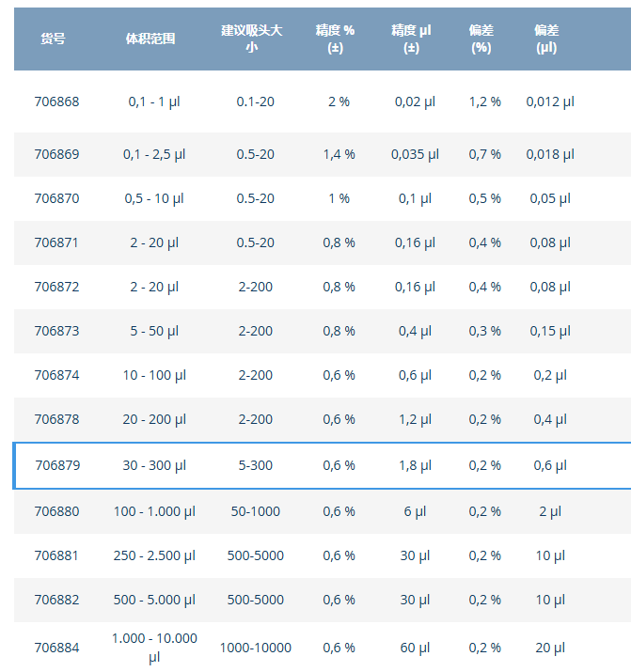631x672 pixels.
Task: Click the 精度 % (±) column header
Action: (x=336, y=39)
